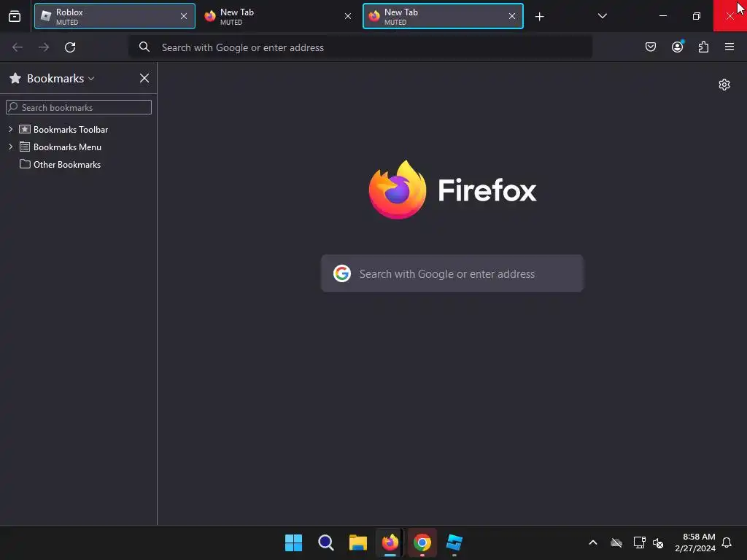Open the Windows Start menu
Viewport: 747px width, 560px height.
pos(293,542)
